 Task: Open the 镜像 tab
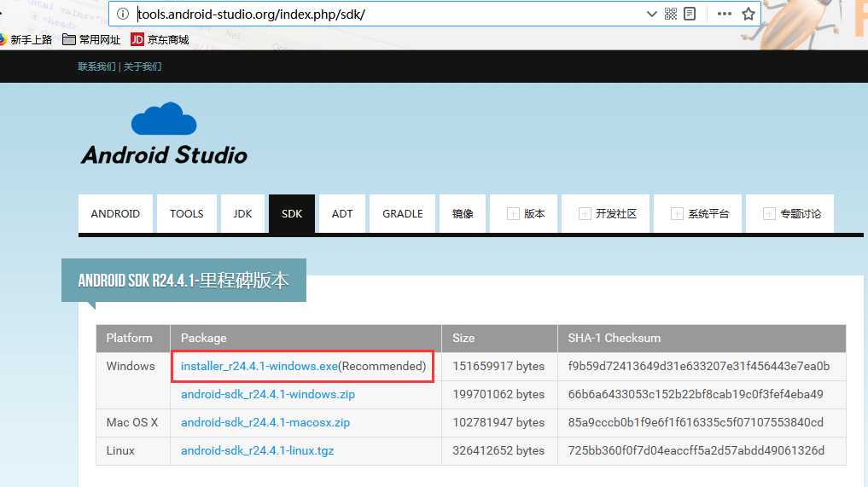[463, 213]
